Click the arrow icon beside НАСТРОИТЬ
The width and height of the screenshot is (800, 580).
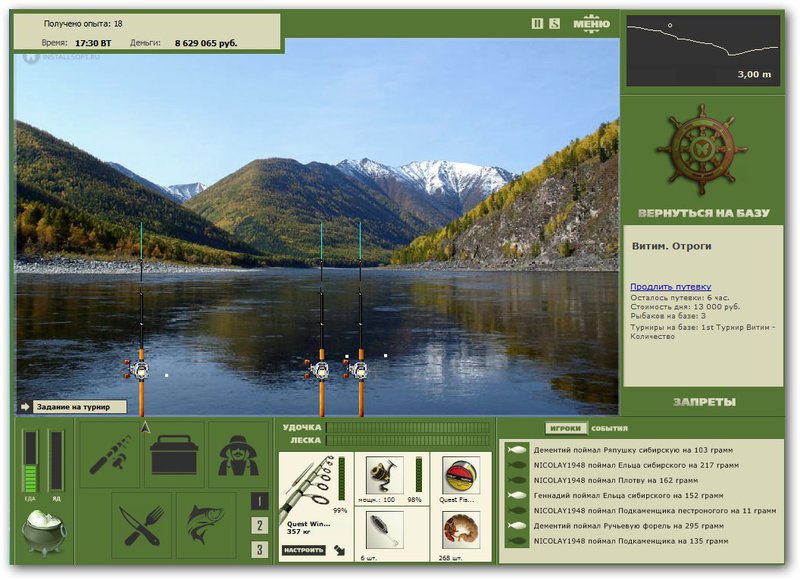click(x=340, y=550)
